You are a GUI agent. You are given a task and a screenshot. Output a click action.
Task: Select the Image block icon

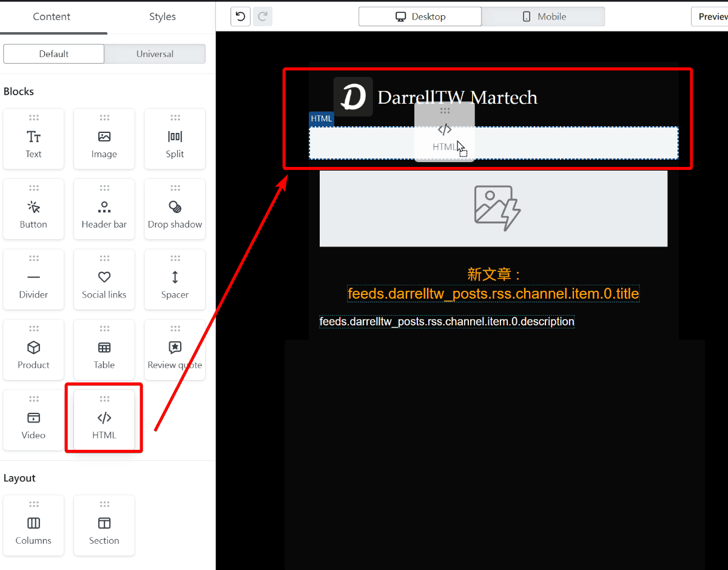tap(104, 138)
